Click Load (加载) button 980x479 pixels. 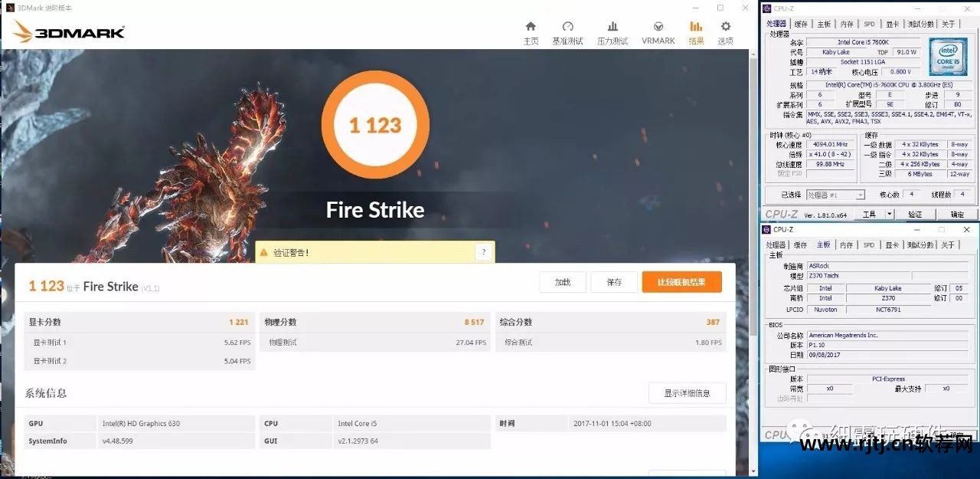point(562,282)
